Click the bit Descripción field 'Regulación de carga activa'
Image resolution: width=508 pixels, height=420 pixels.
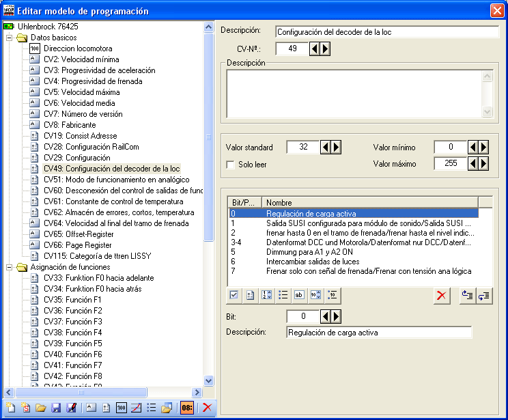click(x=379, y=333)
